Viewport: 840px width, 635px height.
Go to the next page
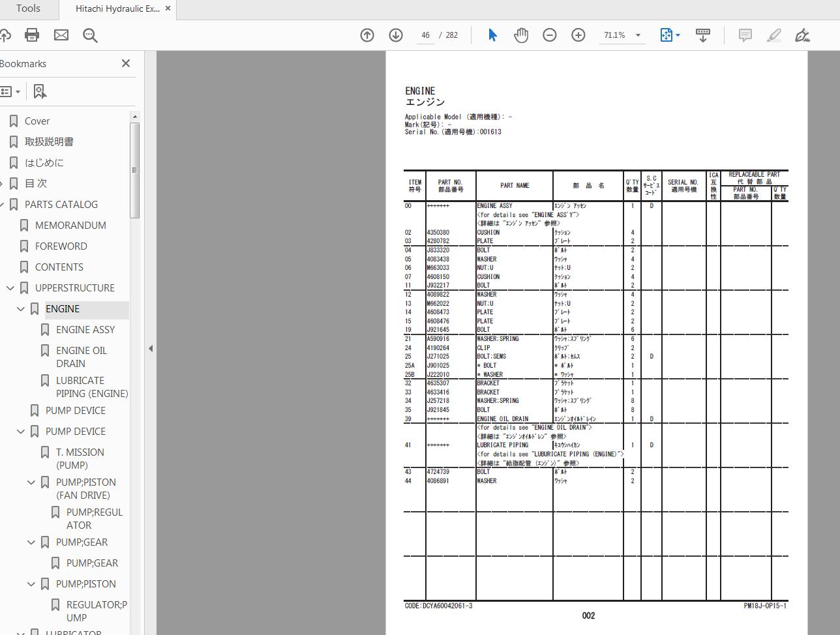(x=396, y=35)
